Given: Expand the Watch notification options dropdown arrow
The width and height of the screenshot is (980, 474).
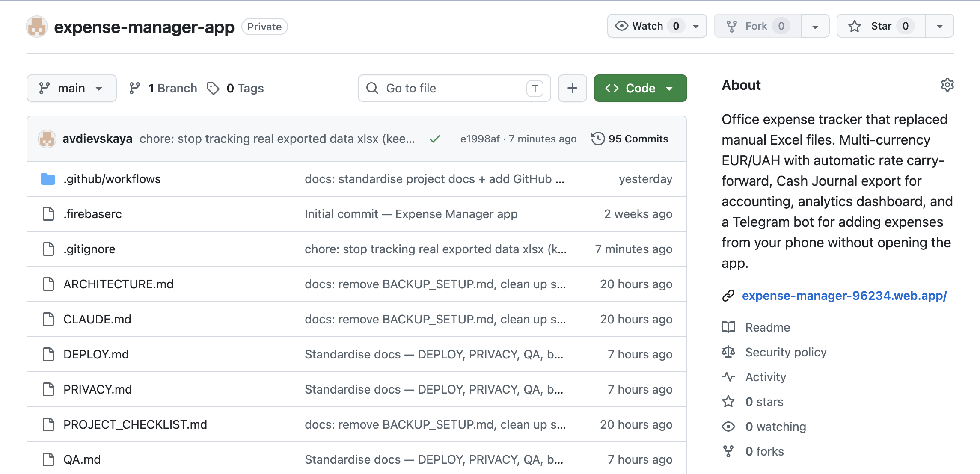Looking at the screenshot, I should [696, 26].
